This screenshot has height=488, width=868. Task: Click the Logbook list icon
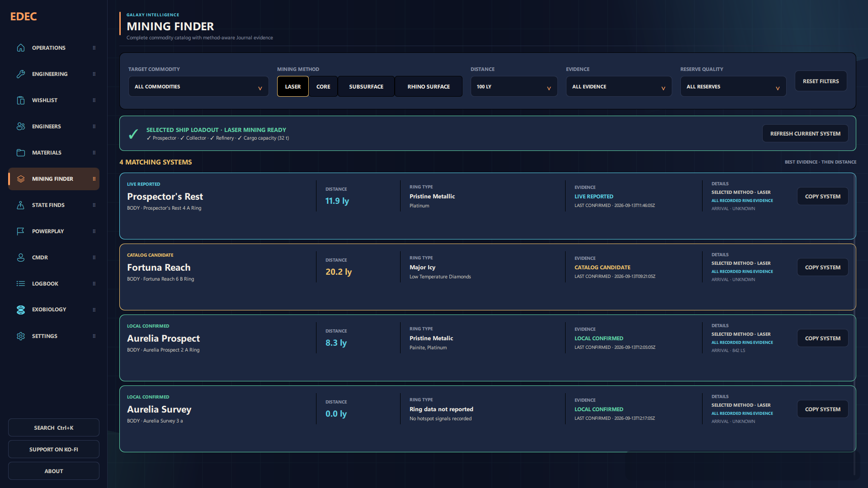tap(21, 284)
